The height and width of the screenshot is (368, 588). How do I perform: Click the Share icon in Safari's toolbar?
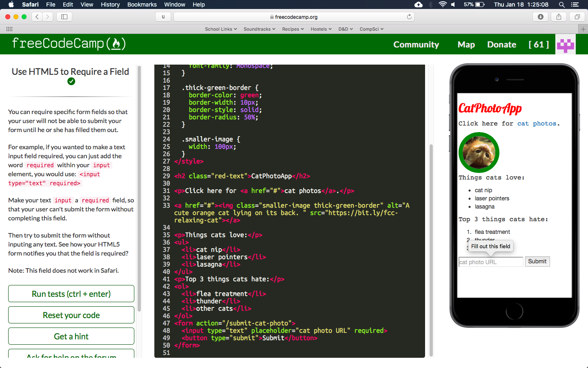[x=559, y=16]
